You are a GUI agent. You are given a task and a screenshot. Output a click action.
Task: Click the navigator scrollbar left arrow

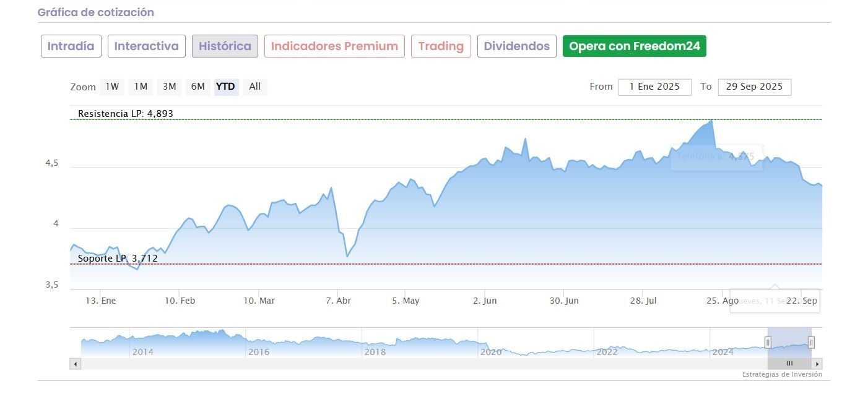76,364
